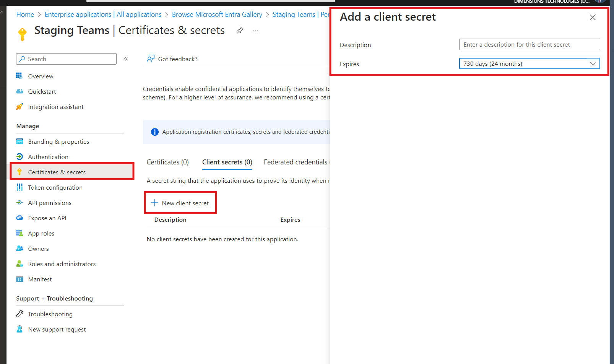Click the Overview grid icon
This screenshot has width=614, height=364.
19,76
